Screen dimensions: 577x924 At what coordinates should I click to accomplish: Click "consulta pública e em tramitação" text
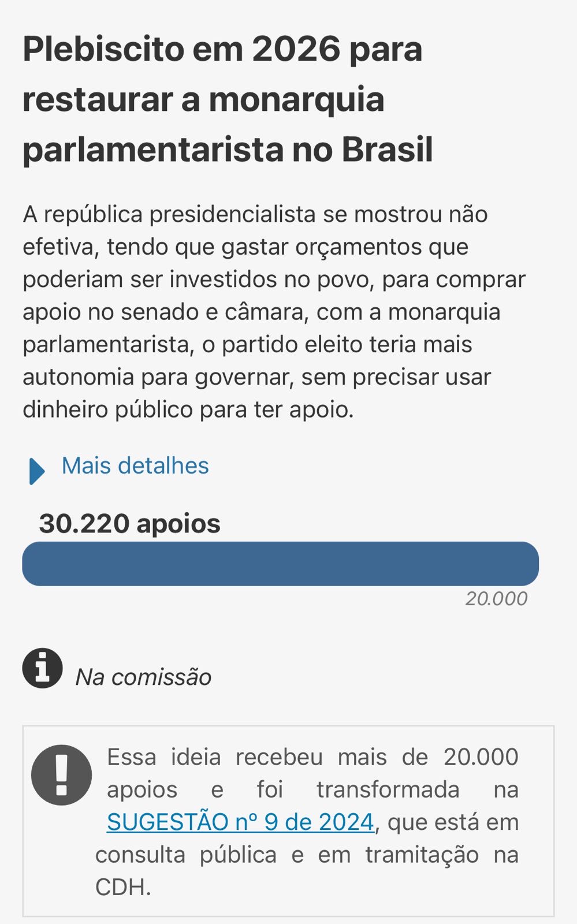pyautogui.click(x=286, y=855)
